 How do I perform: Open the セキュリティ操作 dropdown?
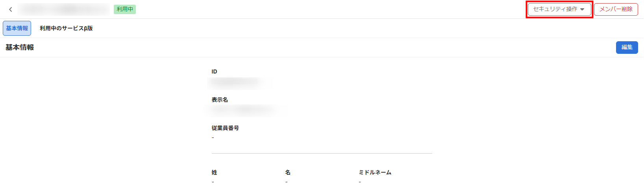[x=559, y=9]
